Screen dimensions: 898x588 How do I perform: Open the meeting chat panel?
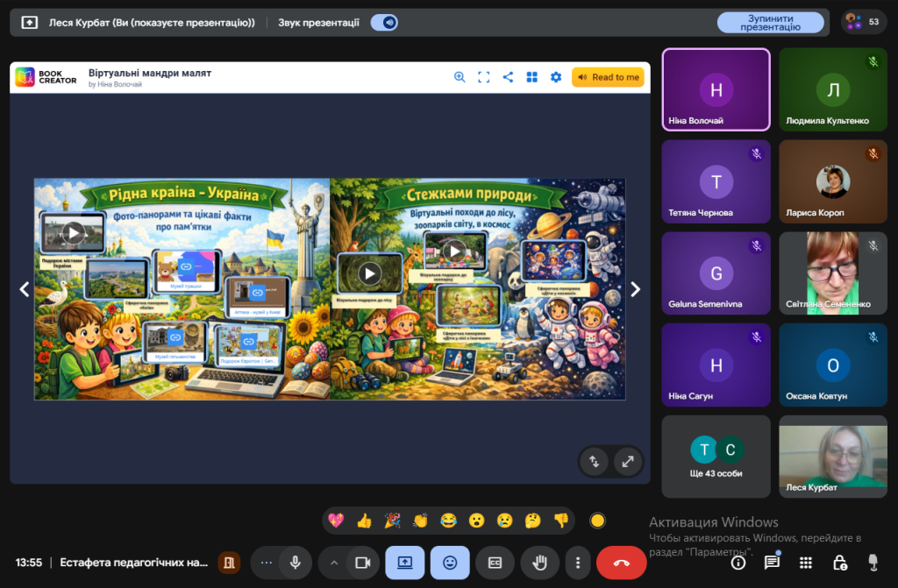pos(772,563)
